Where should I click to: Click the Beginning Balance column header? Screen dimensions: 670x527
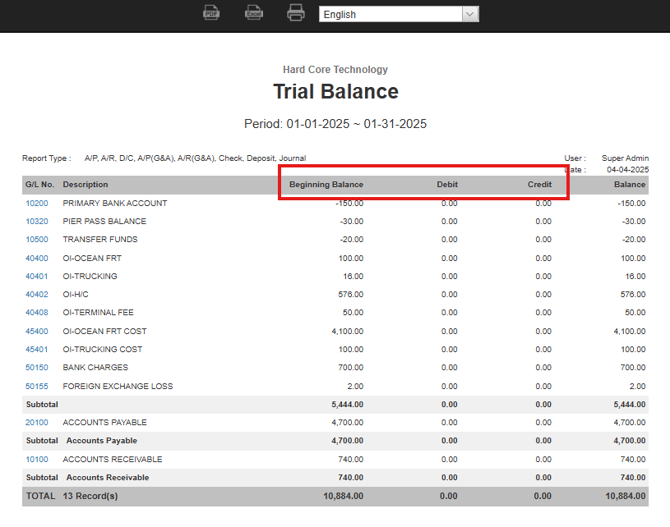click(x=326, y=185)
